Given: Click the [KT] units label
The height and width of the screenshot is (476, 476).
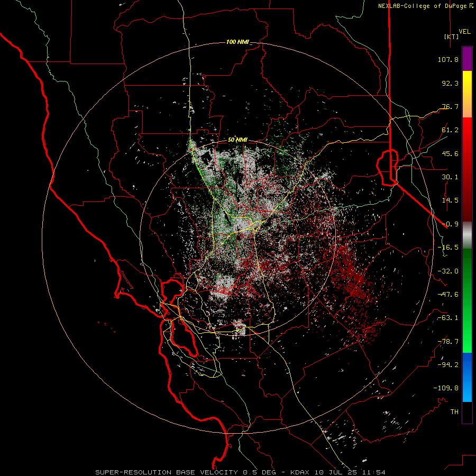Looking at the screenshot, I should pyautogui.click(x=451, y=36).
